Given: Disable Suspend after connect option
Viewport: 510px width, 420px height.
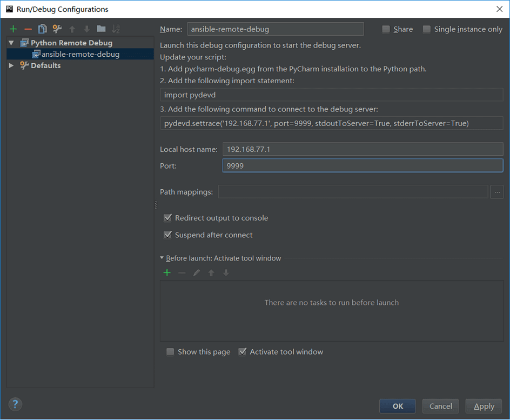Looking at the screenshot, I should click(x=167, y=235).
